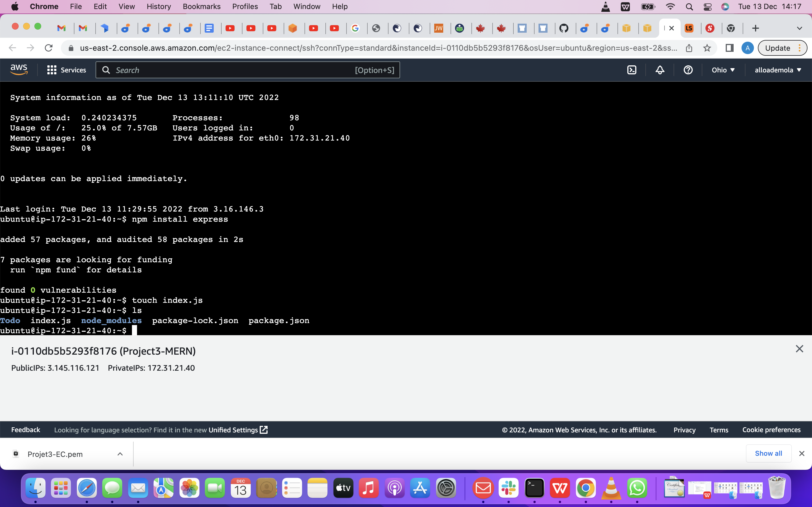Screen dimensions: 812x507
Task: Click the Feedback link in the footer
Action: pos(25,430)
